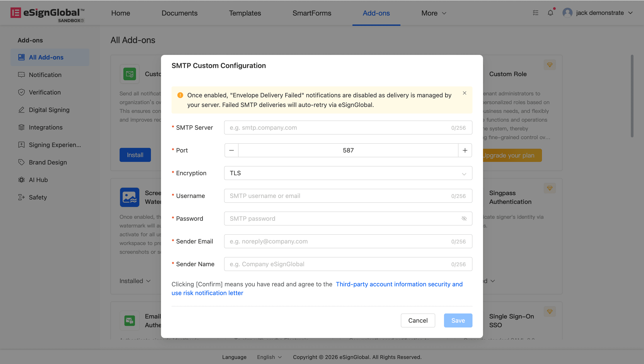Select All Add-ons in sidebar
644x364 pixels.
tap(50, 57)
